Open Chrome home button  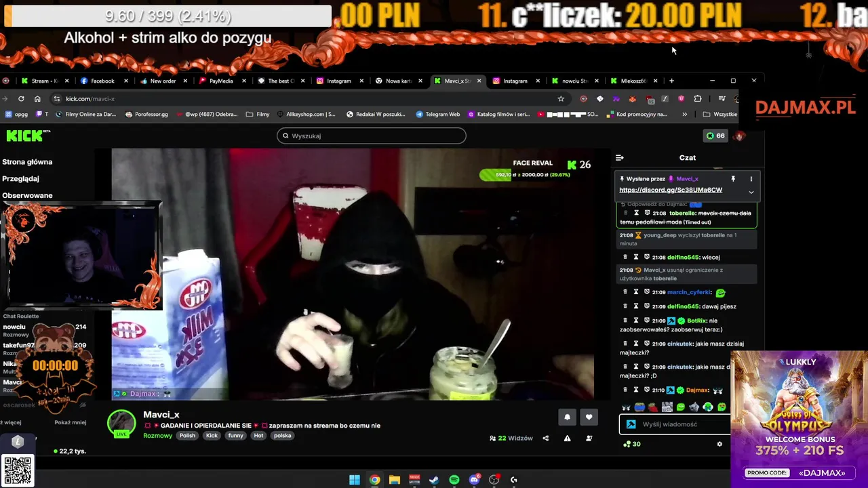pos(37,98)
